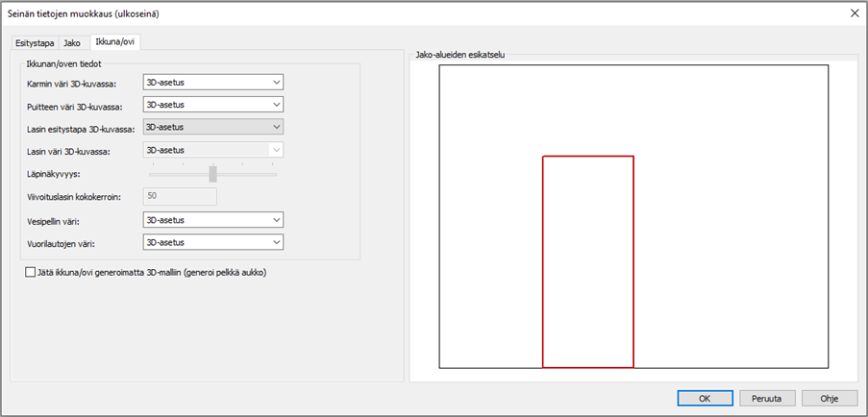The width and height of the screenshot is (868, 417).
Task: Click the wall area left of the door
Action: 490,261
